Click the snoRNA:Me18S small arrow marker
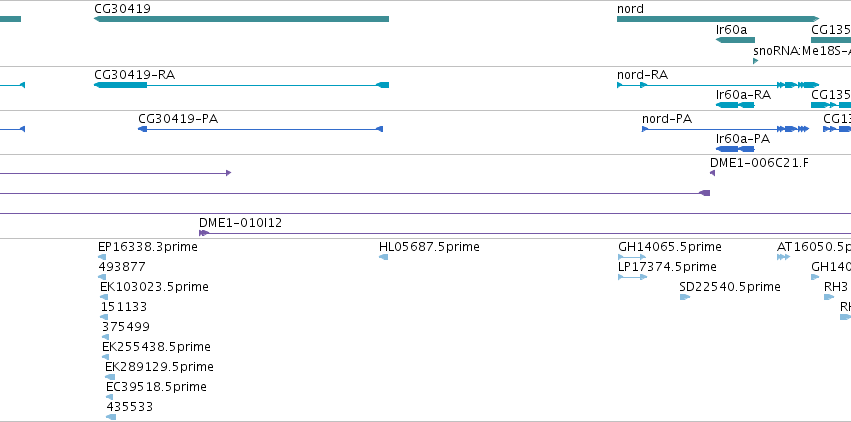851x422 pixels. coord(755,61)
